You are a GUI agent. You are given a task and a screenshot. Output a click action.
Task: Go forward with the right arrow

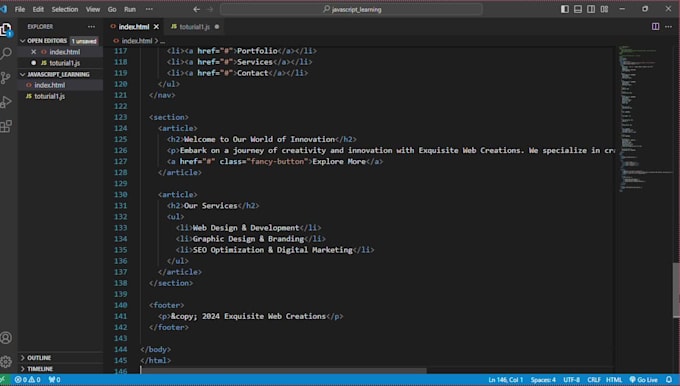coord(210,9)
